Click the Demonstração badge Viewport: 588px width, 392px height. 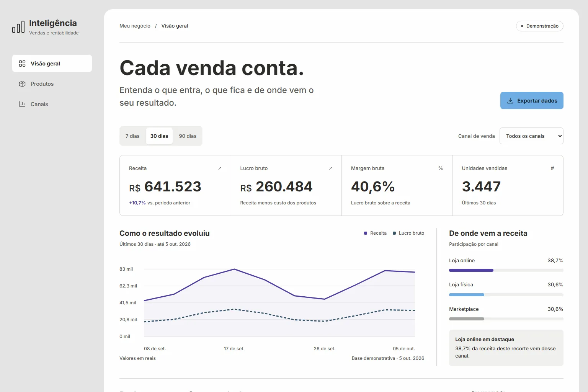pyautogui.click(x=540, y=26)
